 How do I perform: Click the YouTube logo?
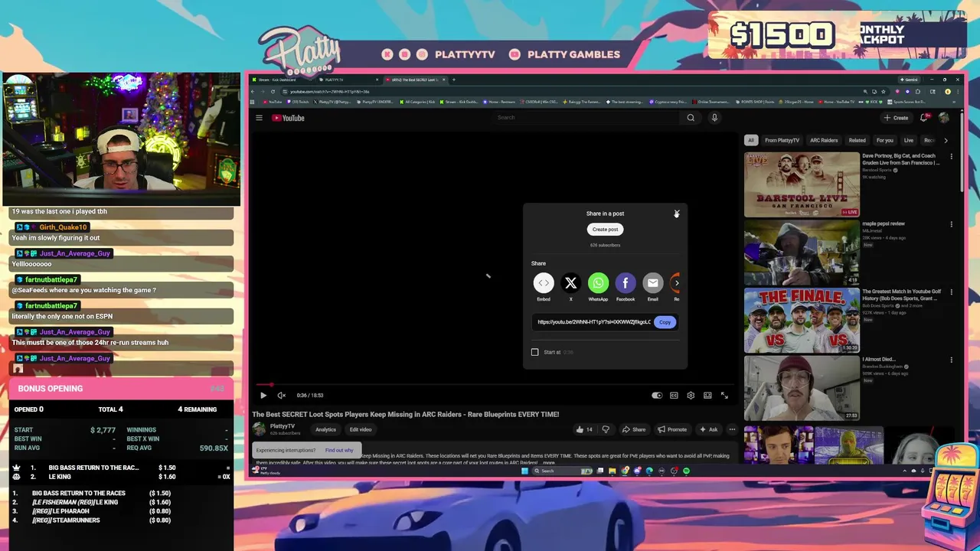[x=289, y=118]
